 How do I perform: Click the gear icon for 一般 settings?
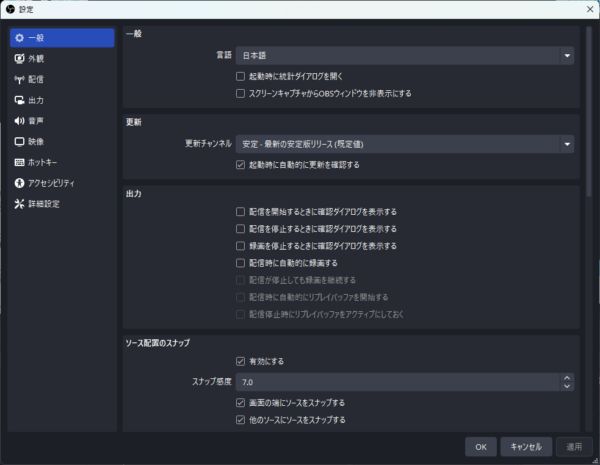coord(19,38)
